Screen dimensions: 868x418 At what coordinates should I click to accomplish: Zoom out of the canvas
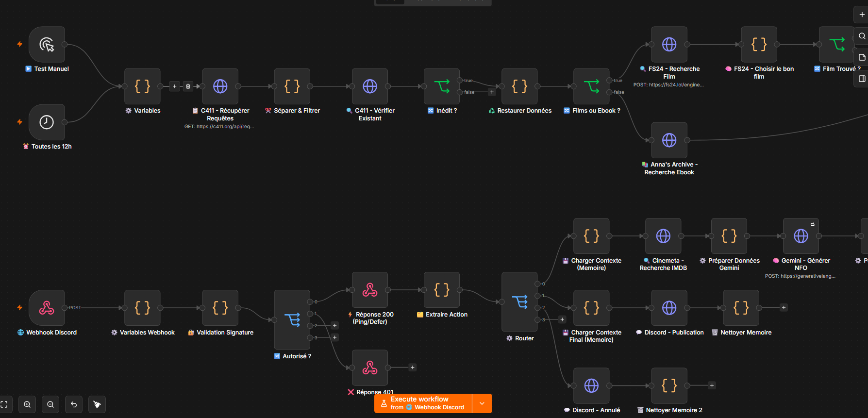[x=50, y=404]
